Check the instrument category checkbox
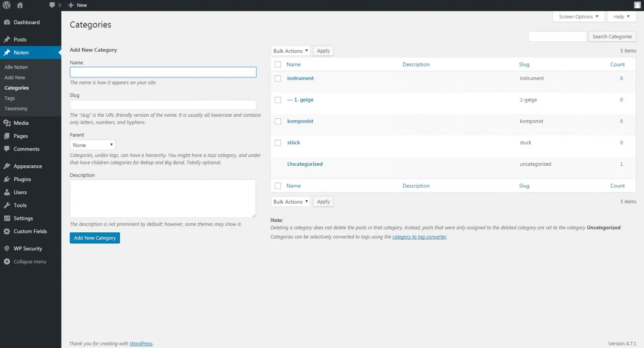 (x=278, y=78)
